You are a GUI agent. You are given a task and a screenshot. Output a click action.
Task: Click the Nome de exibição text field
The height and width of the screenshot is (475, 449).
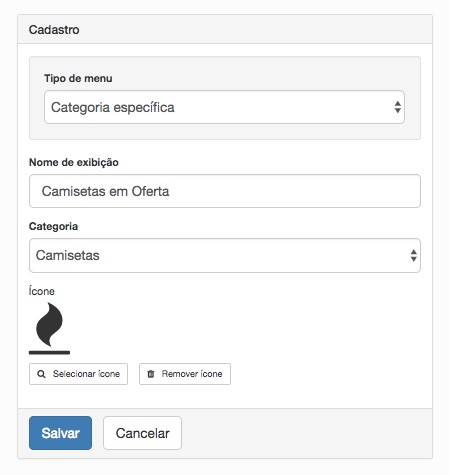(x=225, y=191)
